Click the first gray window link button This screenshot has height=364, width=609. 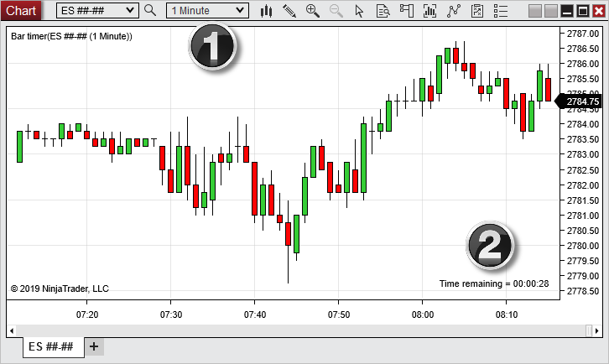click(x=535, y=10)
